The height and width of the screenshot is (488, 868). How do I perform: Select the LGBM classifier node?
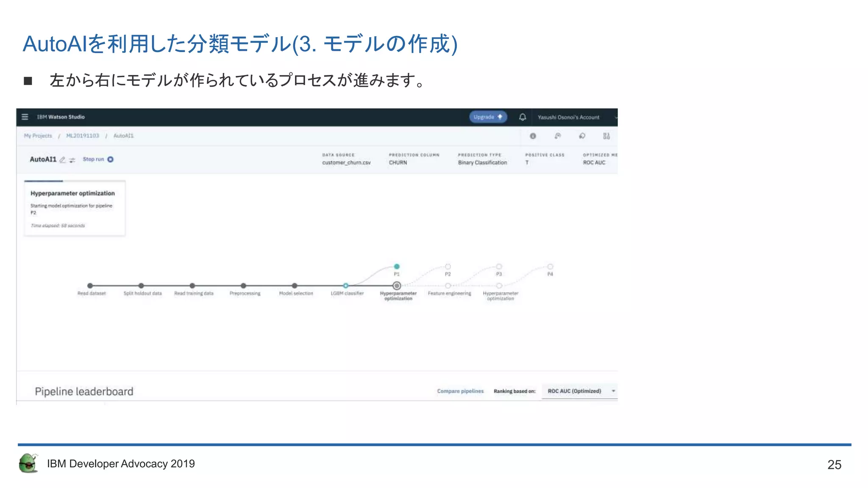[346, 286]
